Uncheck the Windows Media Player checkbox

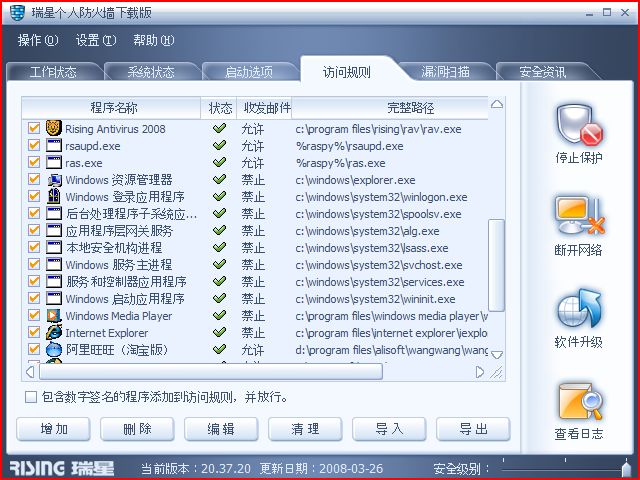click(x=34, y=316)
